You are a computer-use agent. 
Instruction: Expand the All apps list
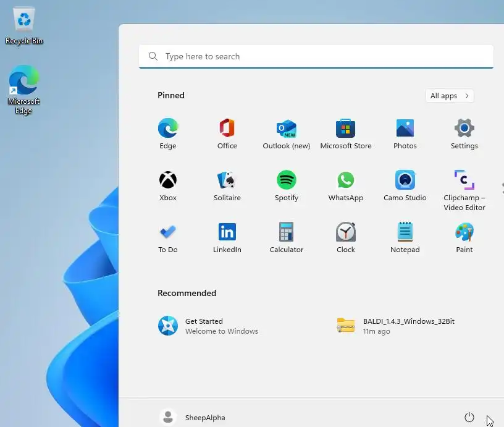tap(450, 96)
